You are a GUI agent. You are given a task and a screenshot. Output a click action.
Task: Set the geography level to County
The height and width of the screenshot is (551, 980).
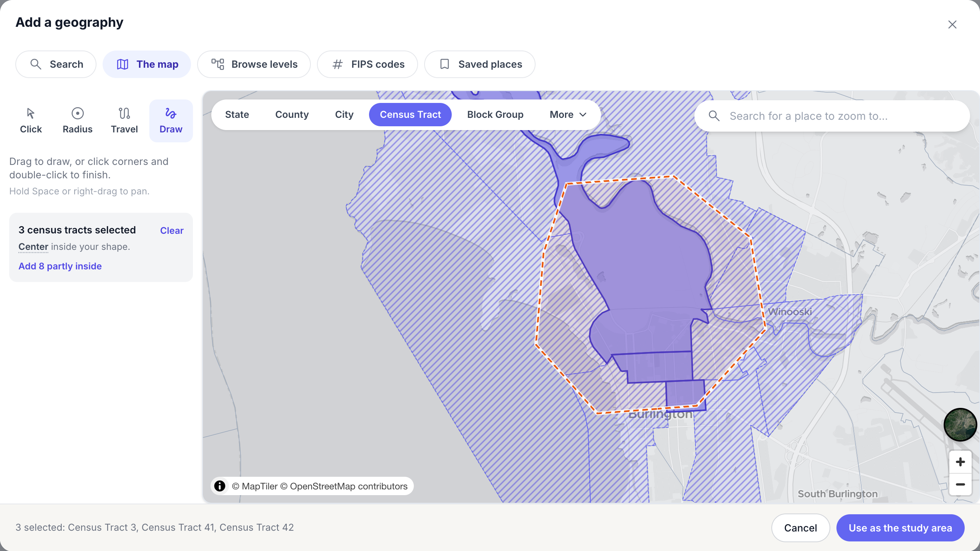coord(292,114)
